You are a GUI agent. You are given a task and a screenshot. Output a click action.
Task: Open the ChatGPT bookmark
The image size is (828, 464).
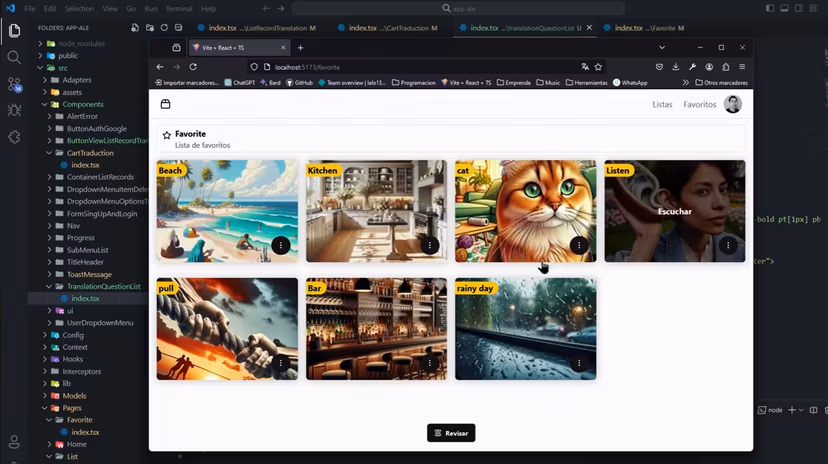tap(240, 82)
